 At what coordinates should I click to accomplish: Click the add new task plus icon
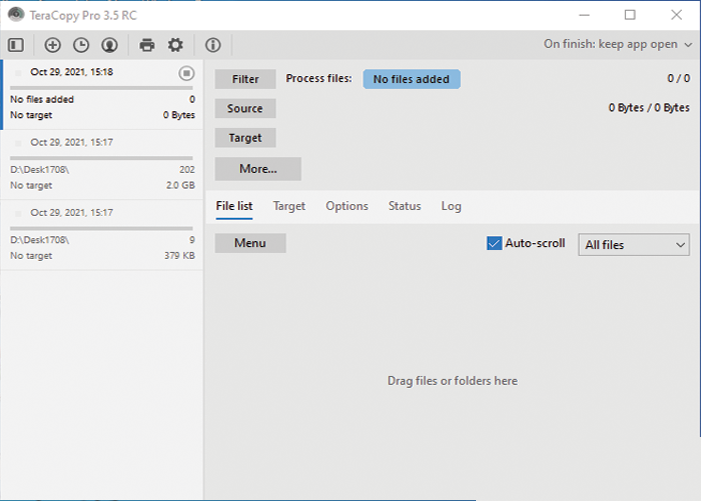(x=52, y=45)
